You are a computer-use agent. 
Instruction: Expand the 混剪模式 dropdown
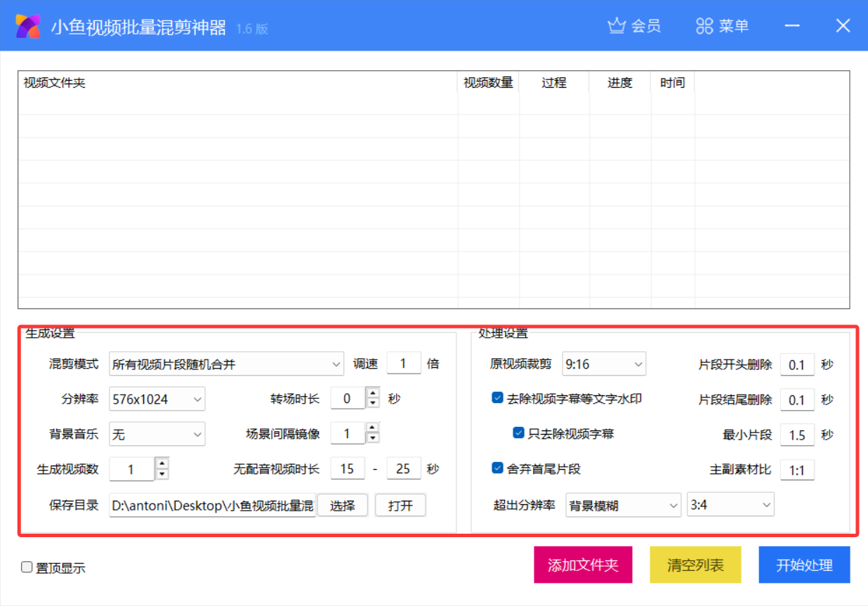[x=226, y=364]
